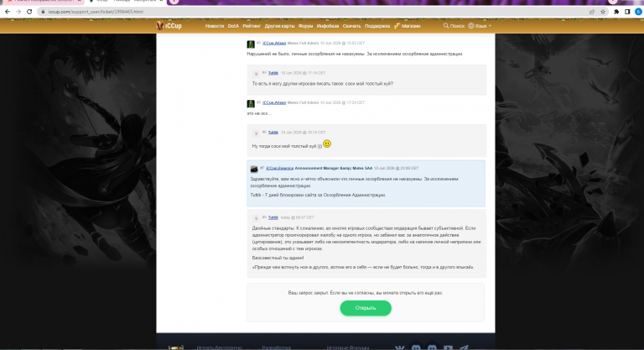Click the text 'это не оск...'
This screenshot has height=350, width=644.
pos(259,113)
